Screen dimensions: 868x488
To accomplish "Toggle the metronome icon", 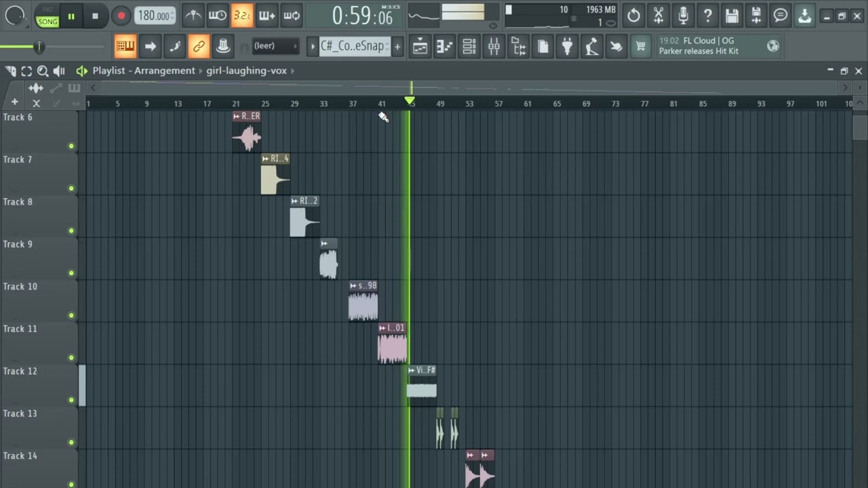I will coord(193,15).
